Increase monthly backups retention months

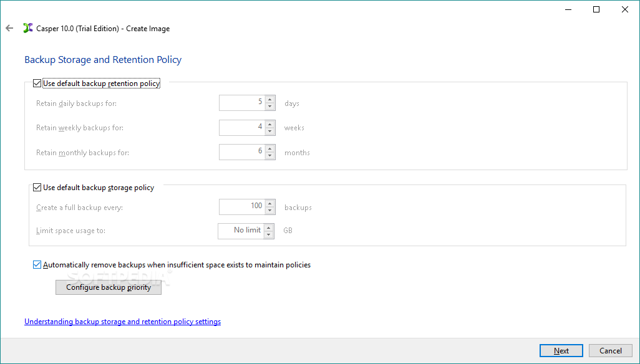pyautogui.click(x=270, y=148)
